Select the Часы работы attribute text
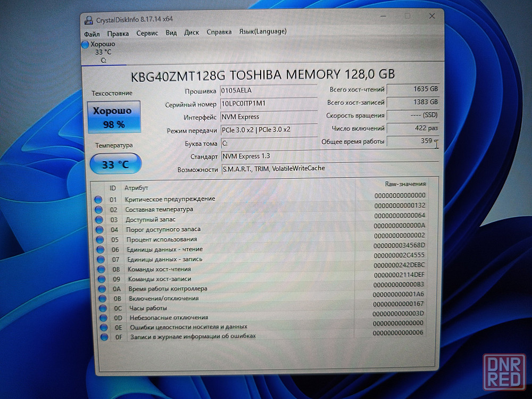532x399 pixels. (148, 308)
